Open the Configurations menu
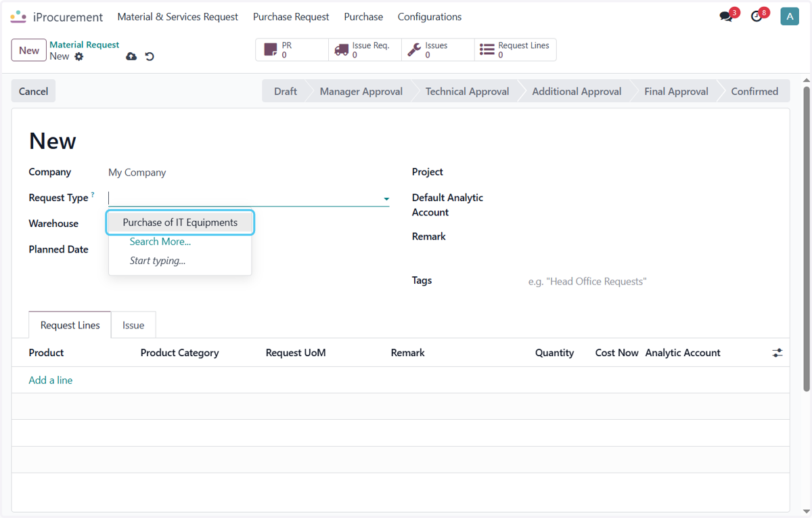The image size is (812, 518). coord(430,17)
